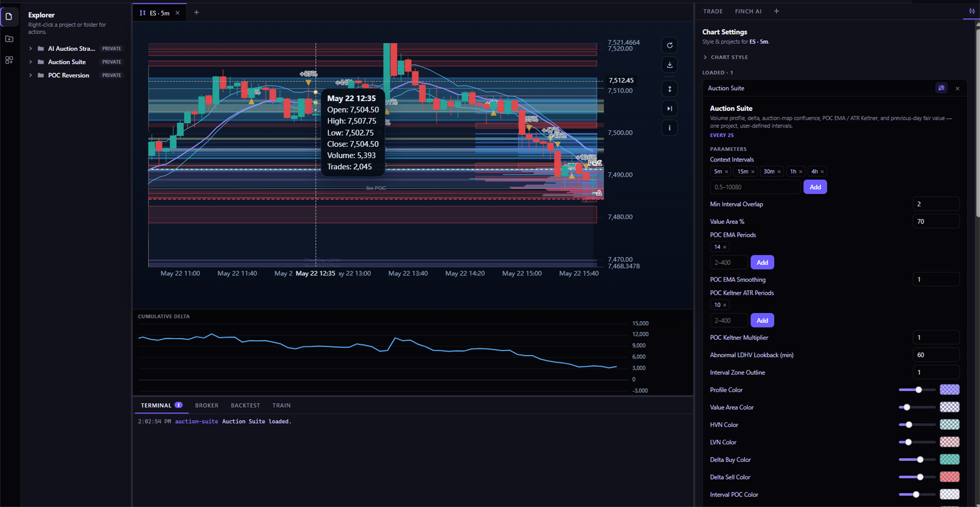This screenshot has width=980, height=507.
Task: Click Add for Context Intervals
Action: click(x=815, y=187)
